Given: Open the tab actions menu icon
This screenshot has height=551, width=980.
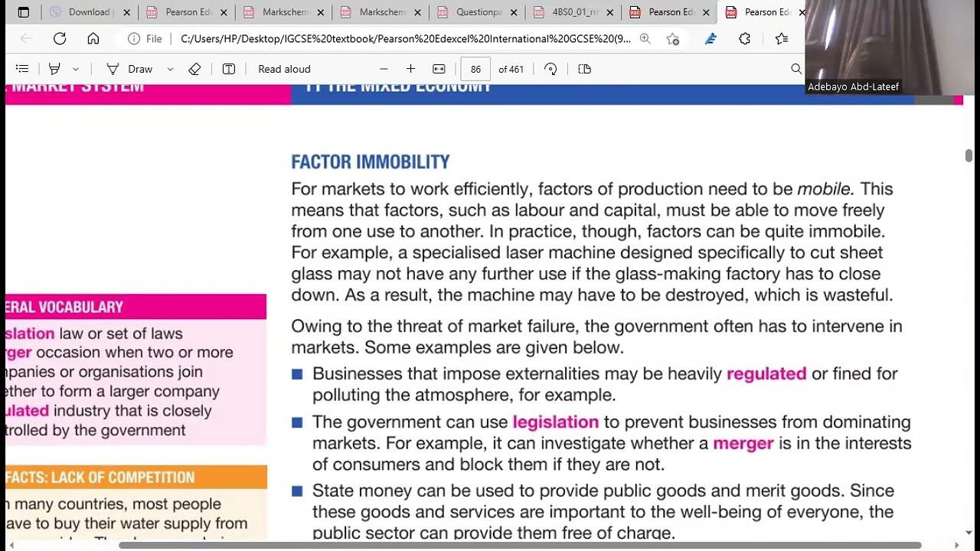Looking at the screenshot, I should click(x=24, y=12).
